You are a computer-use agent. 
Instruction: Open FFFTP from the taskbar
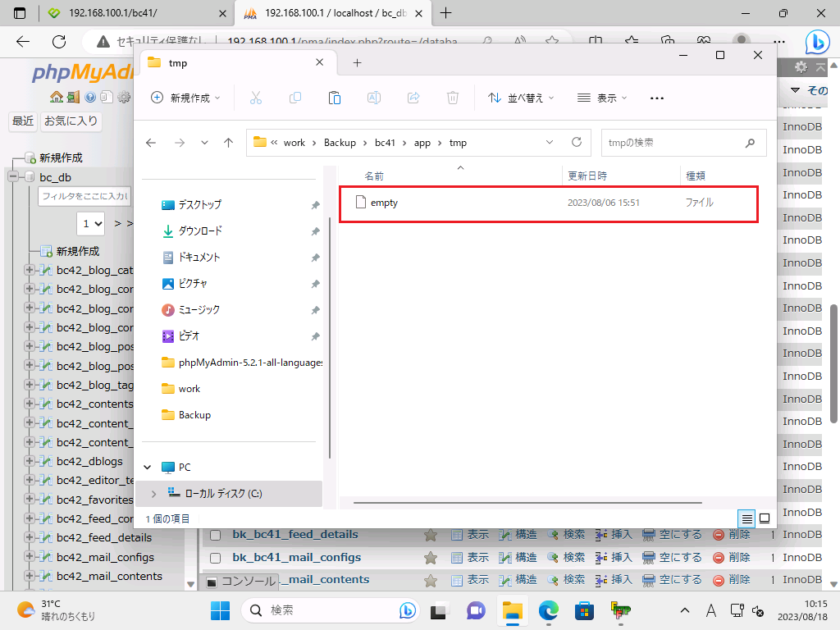click(x=619, y=610)
